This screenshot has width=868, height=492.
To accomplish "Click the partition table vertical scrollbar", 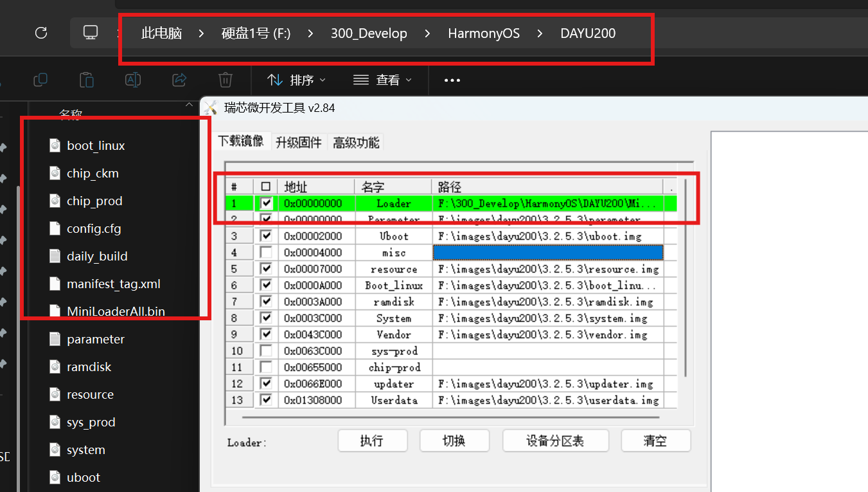I will pos(686,278).
